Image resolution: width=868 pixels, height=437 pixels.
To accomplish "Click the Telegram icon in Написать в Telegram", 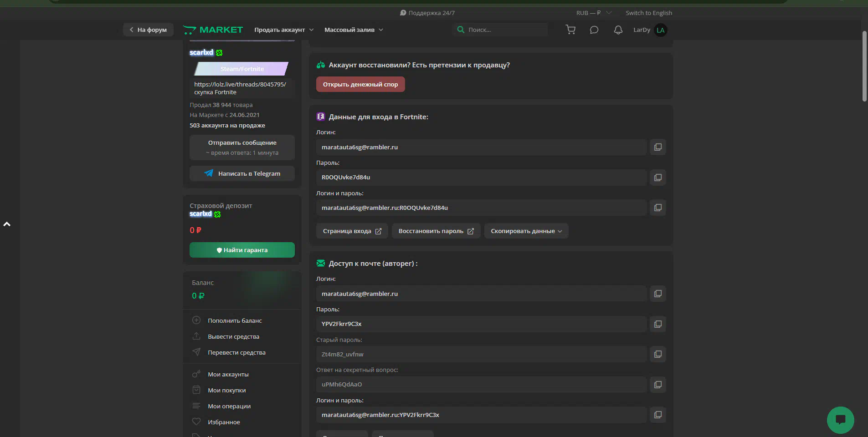I will pyautogui.click(x=209, y=173).
